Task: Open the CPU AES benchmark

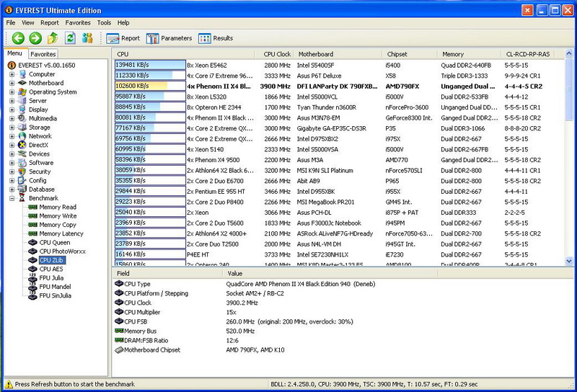Action: [x=51, y=269]
